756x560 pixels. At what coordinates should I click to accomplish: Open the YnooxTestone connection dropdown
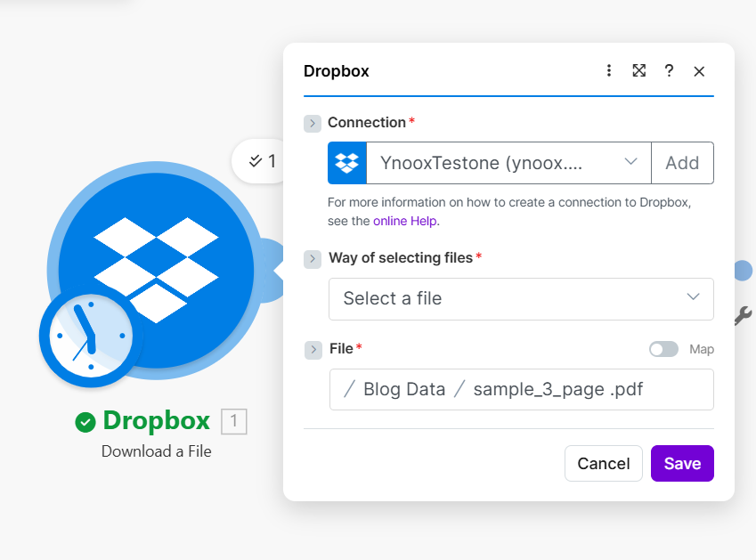point(509,163)
